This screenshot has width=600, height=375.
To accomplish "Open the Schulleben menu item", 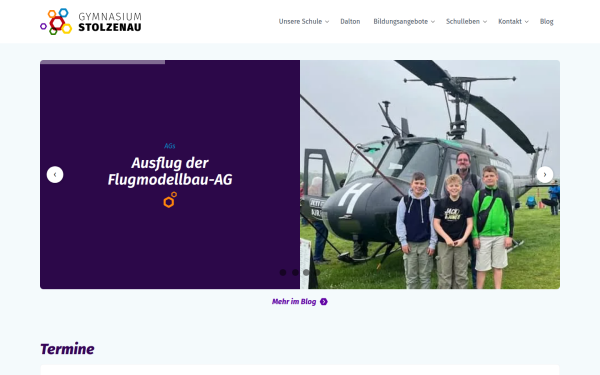I will click(463, 21).
